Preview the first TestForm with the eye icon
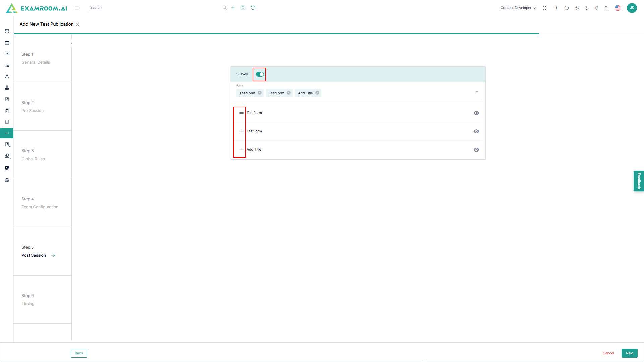644x362 pixels. tap(476, 113)
